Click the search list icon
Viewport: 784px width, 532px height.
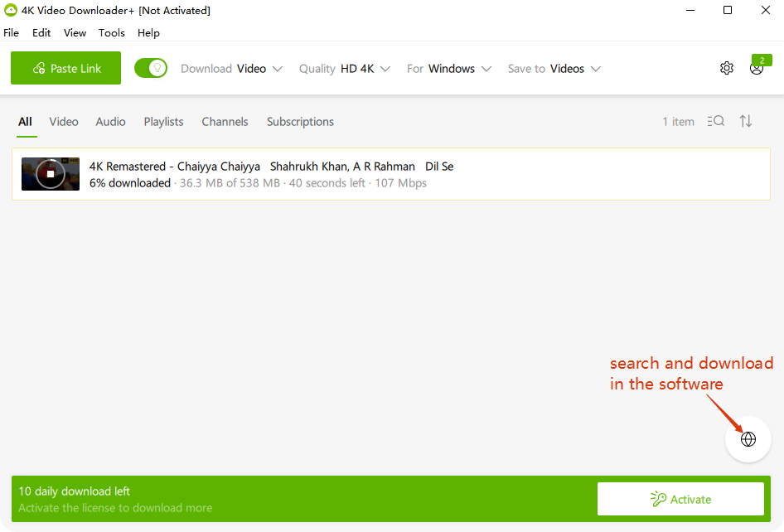(716, 121)
